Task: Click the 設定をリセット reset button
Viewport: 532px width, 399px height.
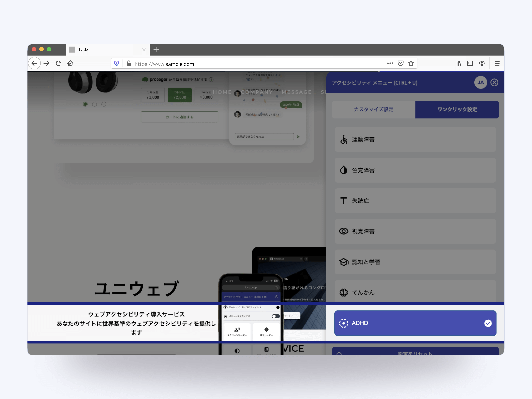Action: tap(415, 351)
